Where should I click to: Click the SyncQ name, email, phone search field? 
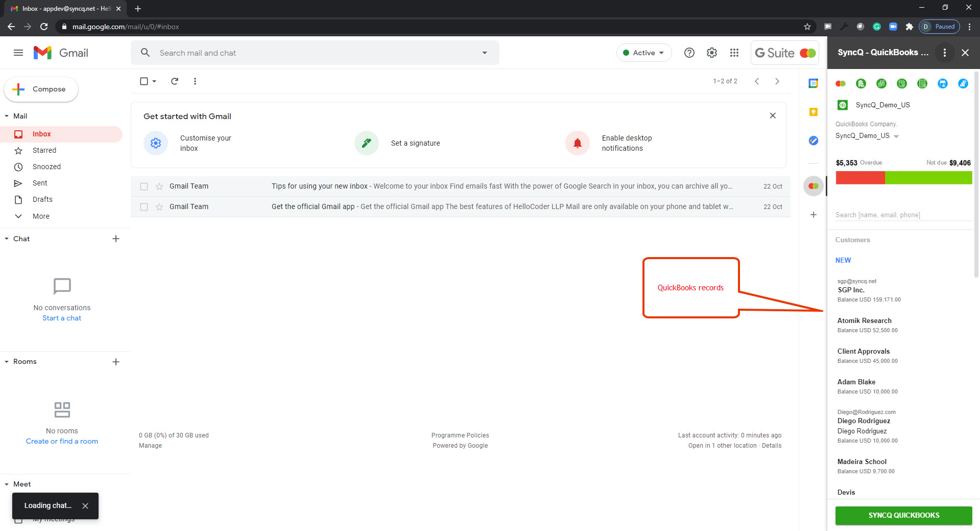click(903, 215)
